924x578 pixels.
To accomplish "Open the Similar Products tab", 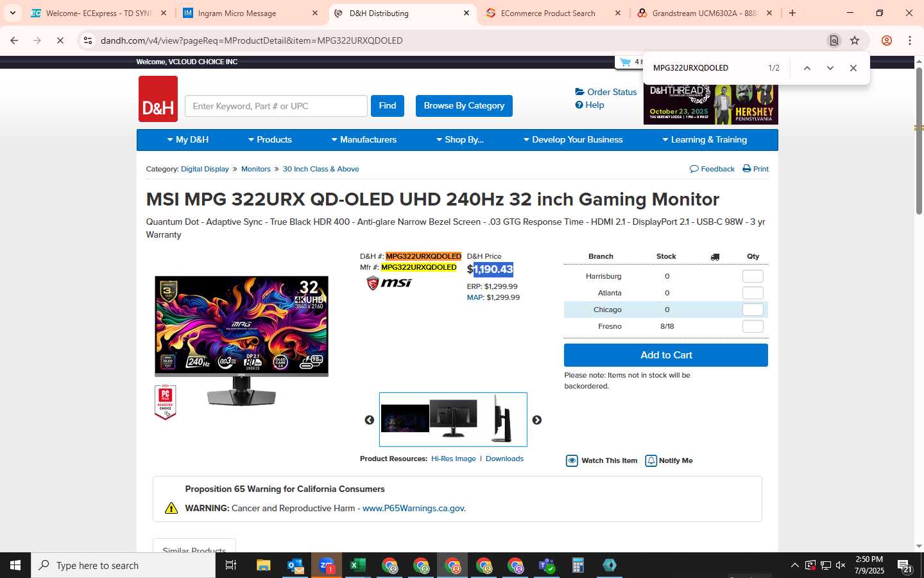I will 194,547.
